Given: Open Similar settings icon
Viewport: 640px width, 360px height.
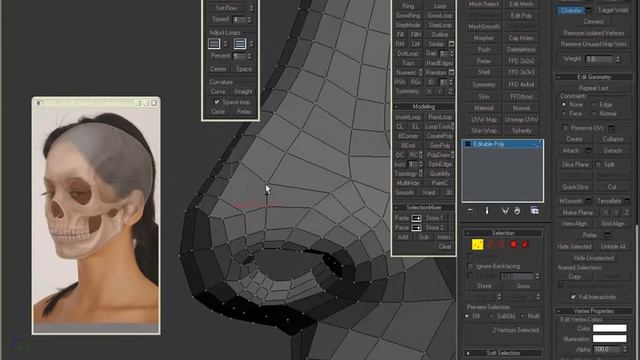Looking at the screenshot, I should coord(451,44).
